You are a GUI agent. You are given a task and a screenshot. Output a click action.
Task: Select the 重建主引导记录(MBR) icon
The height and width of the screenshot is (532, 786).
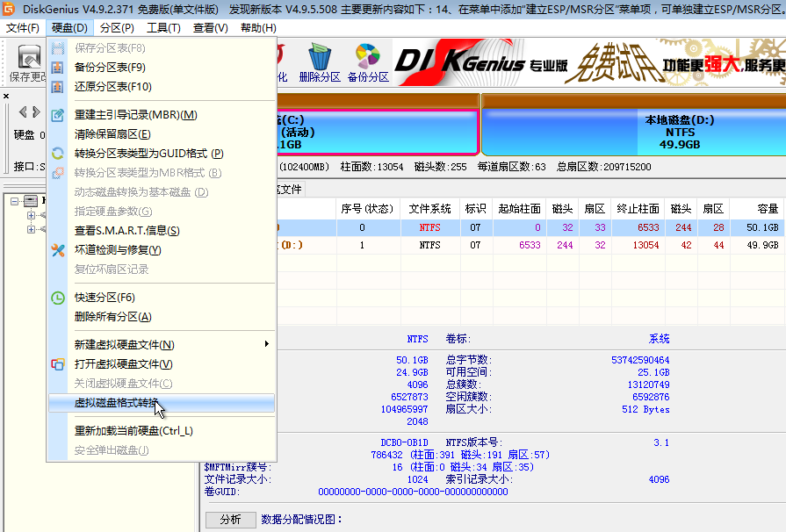pos(57,113)
